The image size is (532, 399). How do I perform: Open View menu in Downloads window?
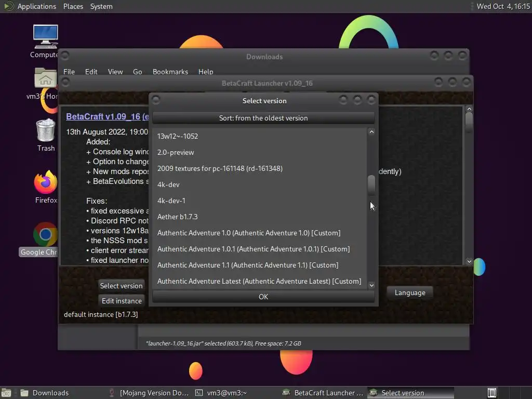click(115, 72)
